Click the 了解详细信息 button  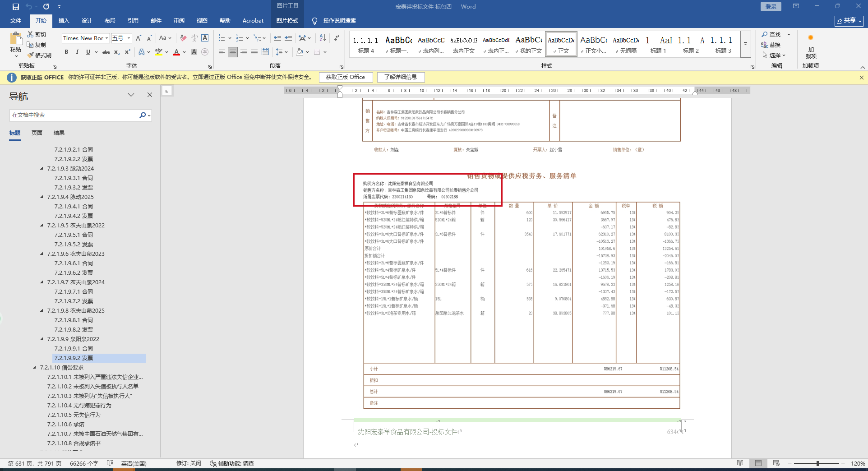click(x=401, y=77)
